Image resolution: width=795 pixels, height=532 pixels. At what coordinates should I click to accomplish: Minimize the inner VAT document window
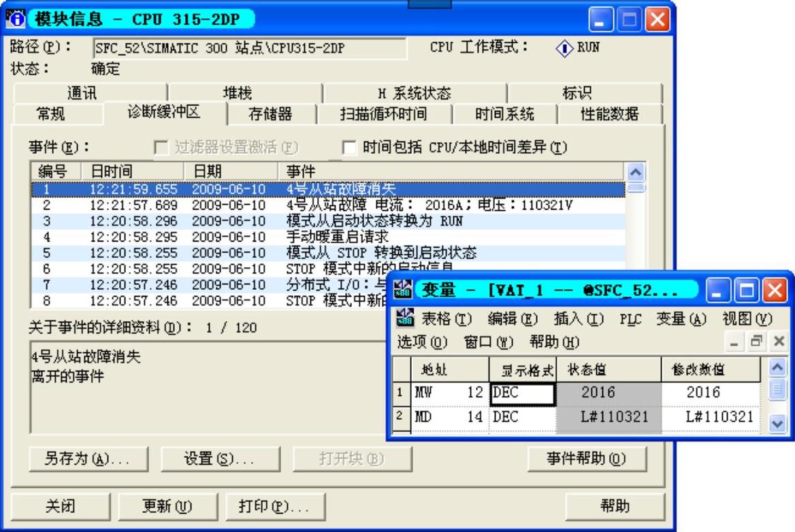coord(734,342)
